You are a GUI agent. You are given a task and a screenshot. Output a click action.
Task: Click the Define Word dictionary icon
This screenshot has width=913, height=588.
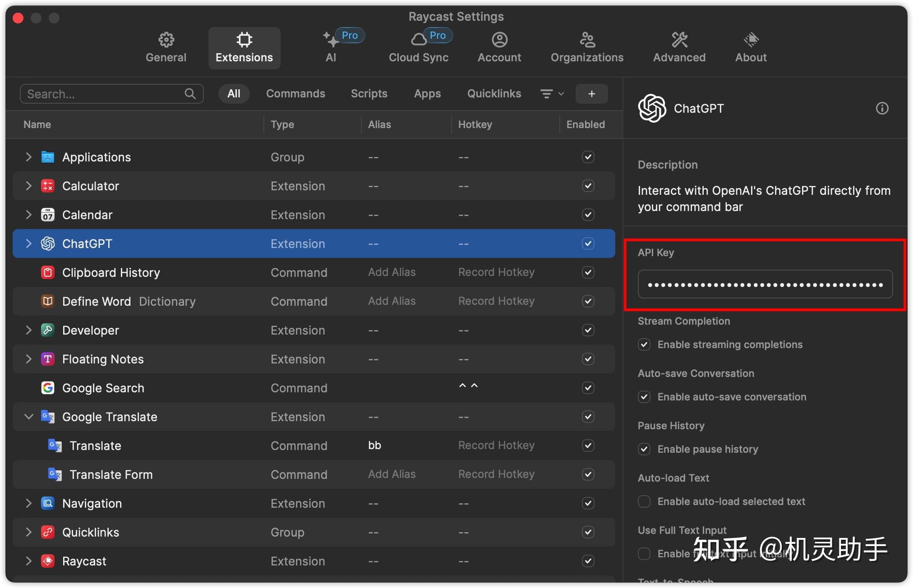point(48,301)
